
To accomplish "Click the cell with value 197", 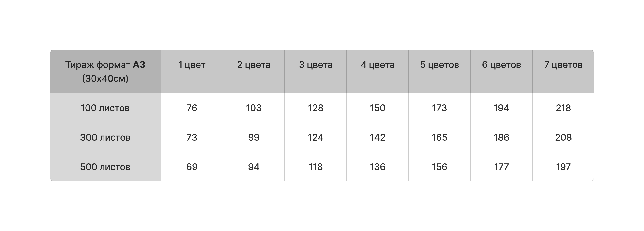I will (x=563, y=167).
